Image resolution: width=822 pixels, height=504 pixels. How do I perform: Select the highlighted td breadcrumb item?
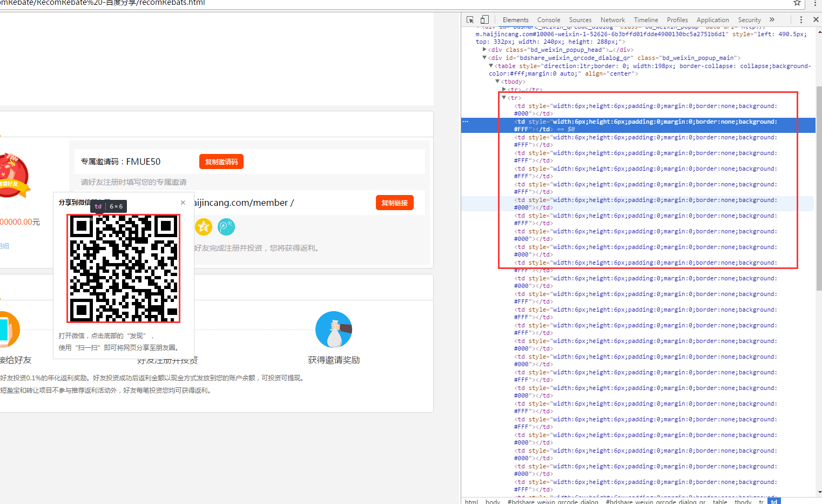[x=774, y=501]
